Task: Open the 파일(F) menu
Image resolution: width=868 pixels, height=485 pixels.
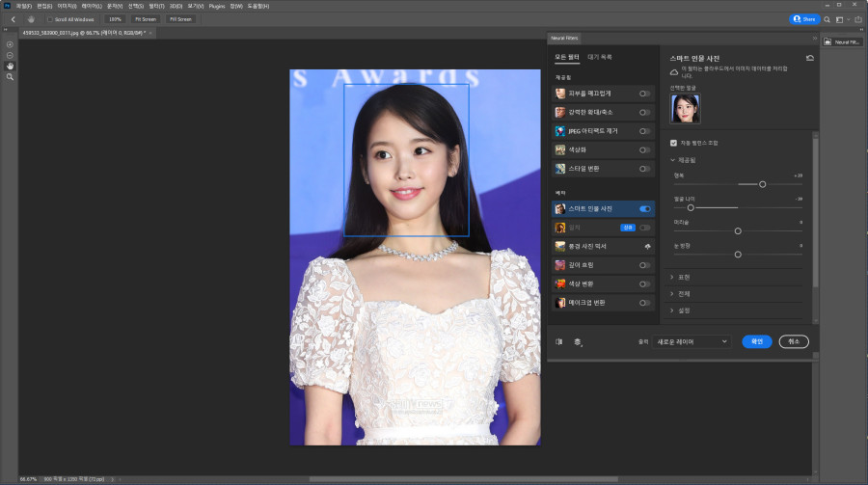Action: click(x=24, y=6)
